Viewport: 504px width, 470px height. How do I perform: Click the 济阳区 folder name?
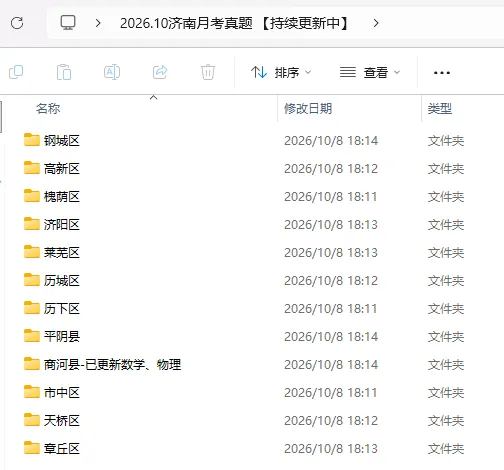62,225
